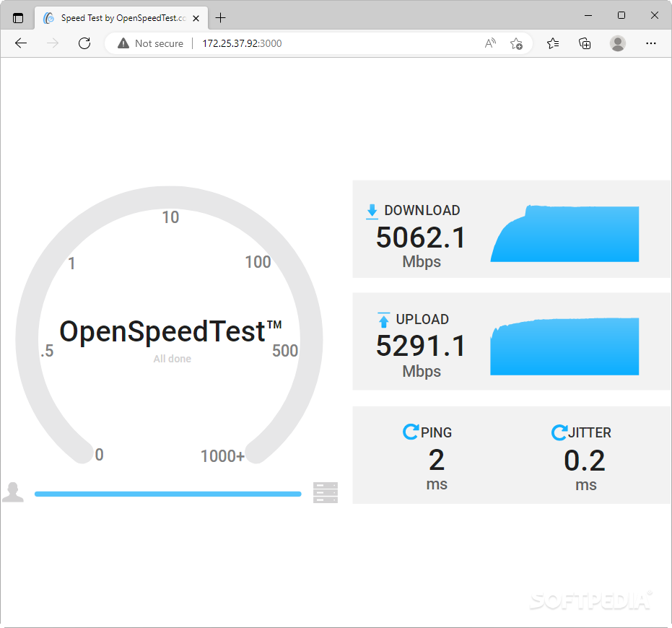The width and height of the screenshot is (672, 628).
Task: Reload the speed test page
Action: pos(84,43)
